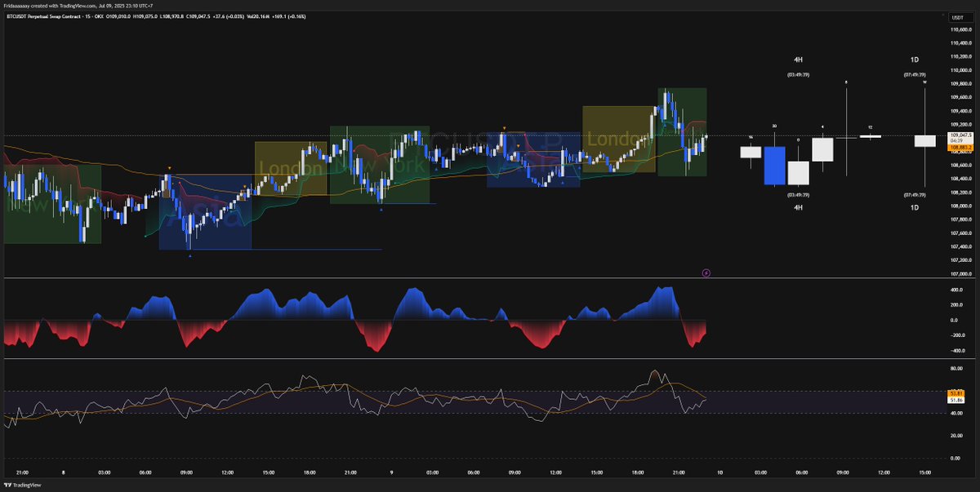Click the orange price label 108,883.2

click(x=959, y=148)
